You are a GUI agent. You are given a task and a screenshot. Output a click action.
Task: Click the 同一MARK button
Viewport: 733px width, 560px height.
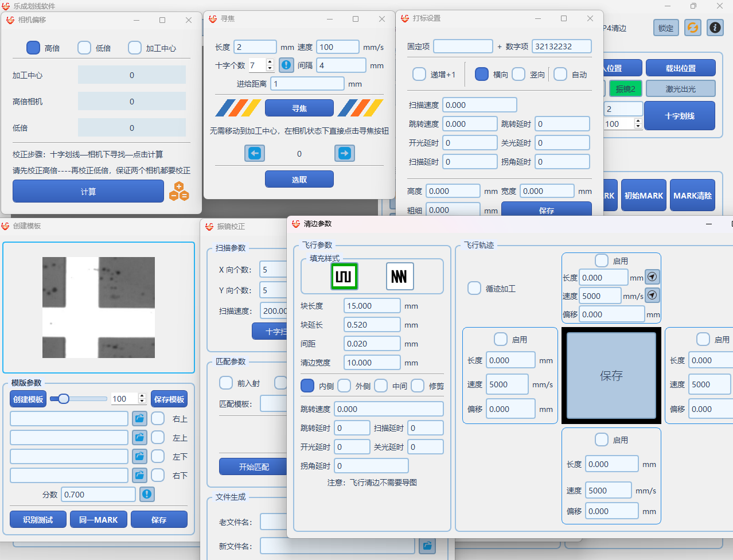(x=98, y=519)
